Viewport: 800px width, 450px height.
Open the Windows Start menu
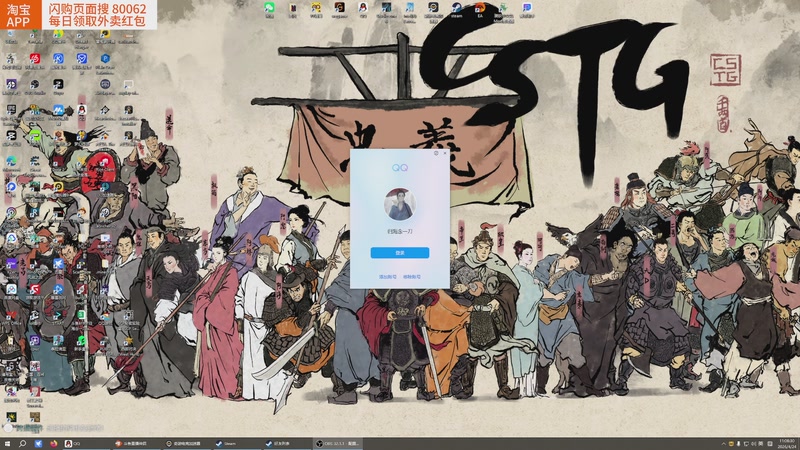pyautogui.click(x=7, y=444)
